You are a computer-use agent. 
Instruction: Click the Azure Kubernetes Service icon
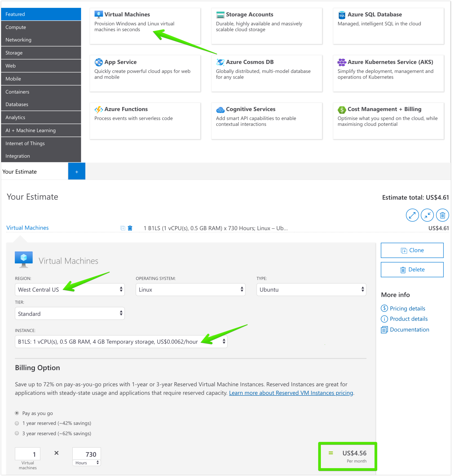[x=342, y=62]
